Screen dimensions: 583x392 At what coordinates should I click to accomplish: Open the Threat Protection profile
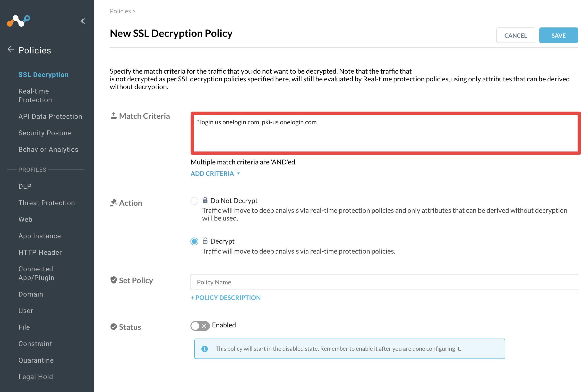click(x=47, y=203)
